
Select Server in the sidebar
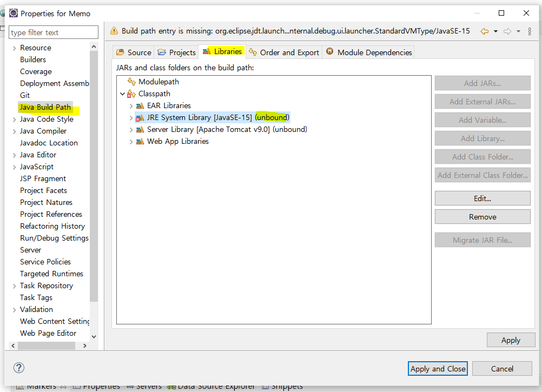[30, 250]
